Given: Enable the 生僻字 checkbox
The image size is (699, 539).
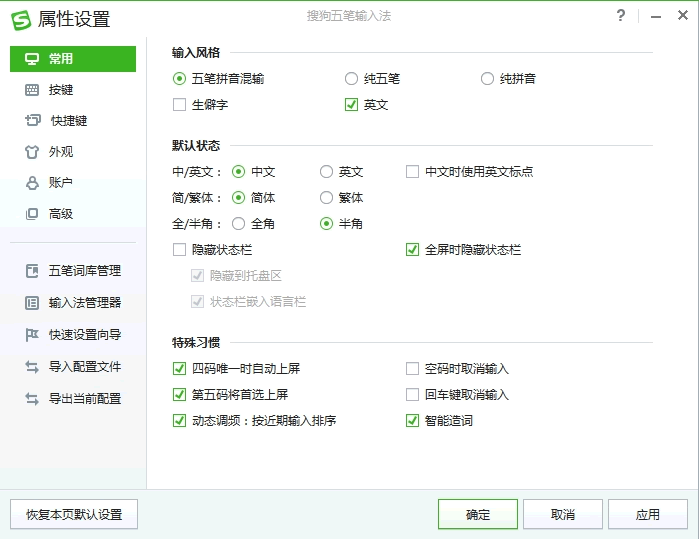Looking at the screenshot, I should pyautogui.click(x=180, y=104).
